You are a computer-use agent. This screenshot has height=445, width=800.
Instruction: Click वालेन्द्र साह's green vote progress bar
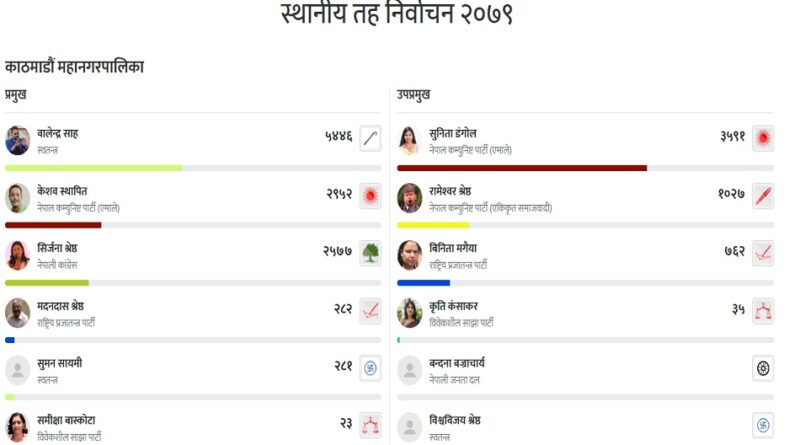point(94,168)
